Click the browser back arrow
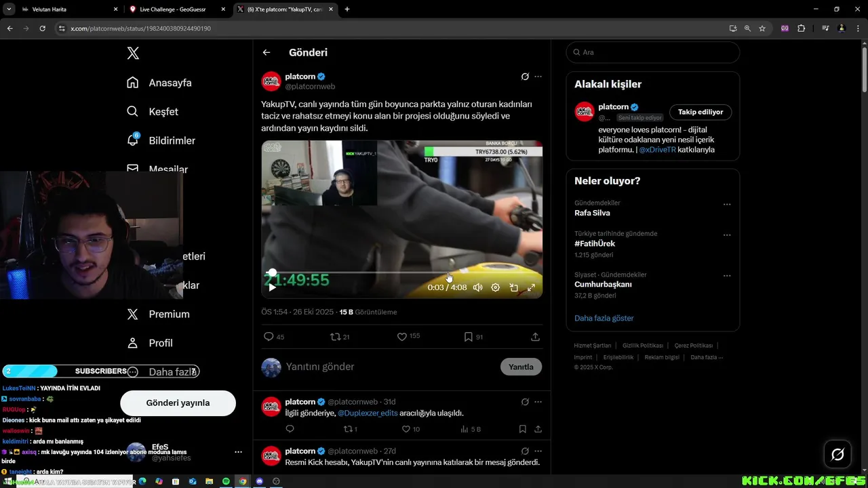 pyautogui.click(x=9, y=28)
